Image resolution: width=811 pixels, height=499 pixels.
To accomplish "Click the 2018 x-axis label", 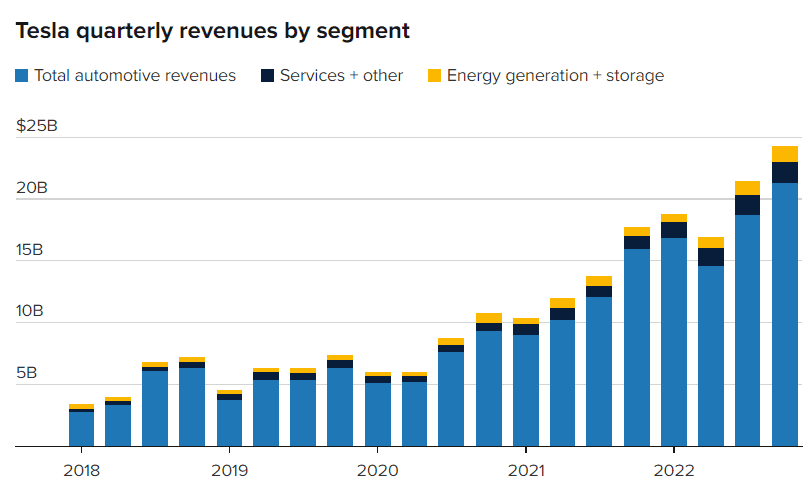I will click(x=81, y=471).
